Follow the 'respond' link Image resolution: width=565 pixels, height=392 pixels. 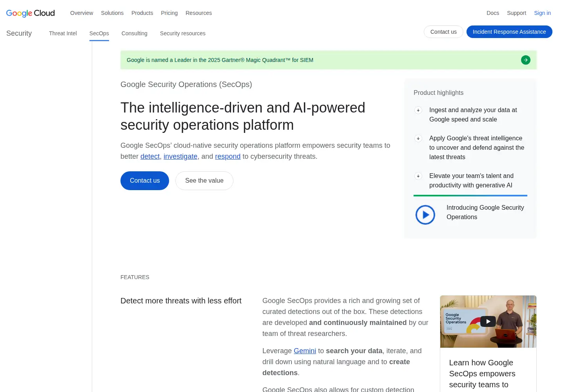point(228,156)
